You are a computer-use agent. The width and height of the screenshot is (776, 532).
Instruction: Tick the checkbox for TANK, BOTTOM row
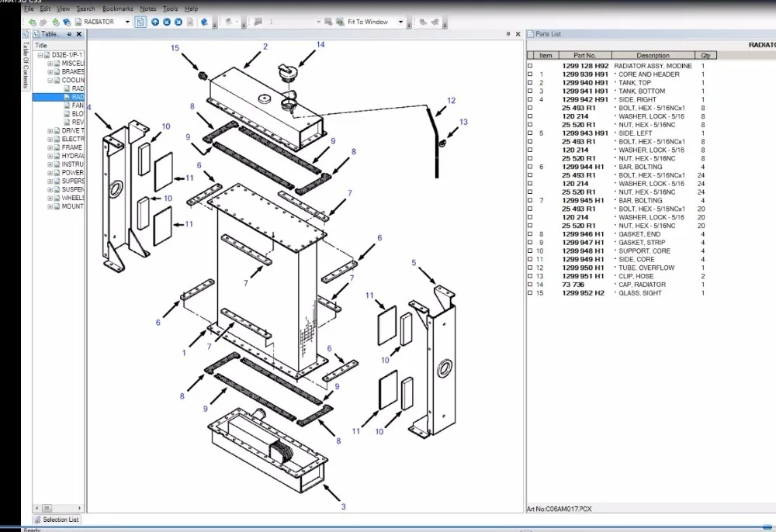(530, 91)
